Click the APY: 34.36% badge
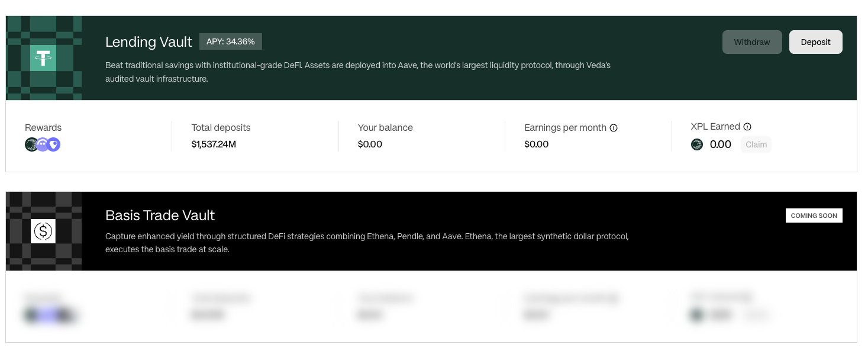The image size is (868, 357). (230, 41)
